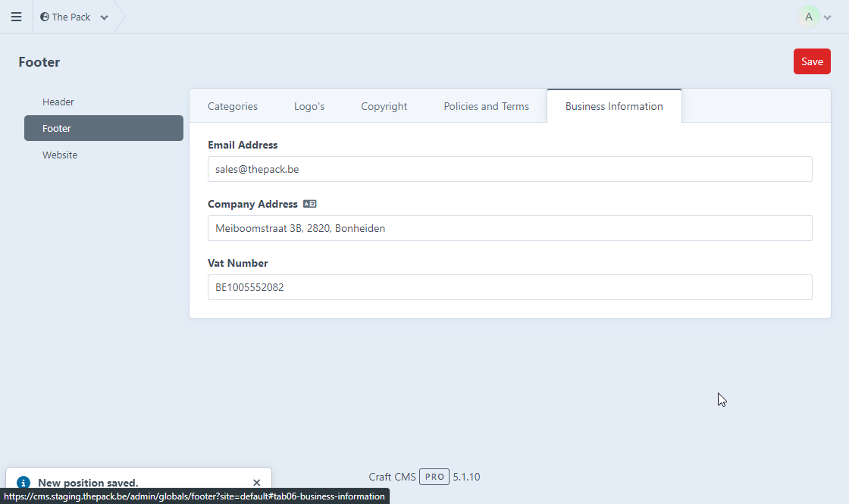Open the hamburger navigation menu
849x504 pixels.
point(16,17)
